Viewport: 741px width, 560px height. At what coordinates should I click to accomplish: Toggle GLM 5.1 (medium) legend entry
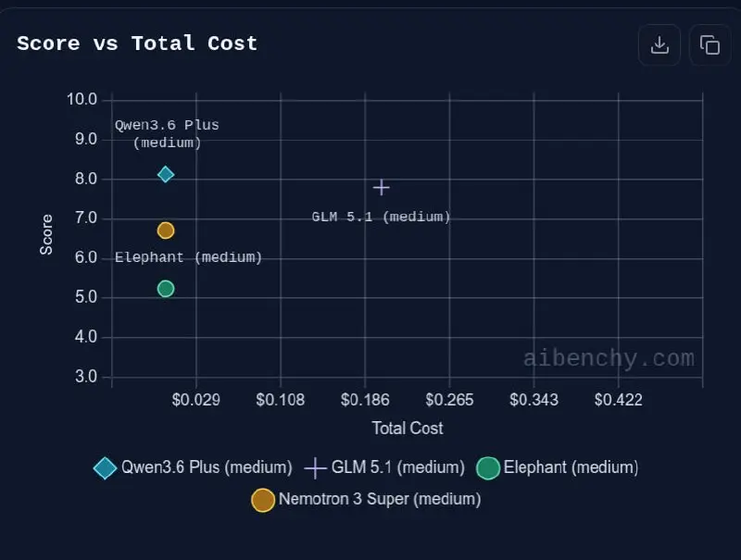click(384, 467)
